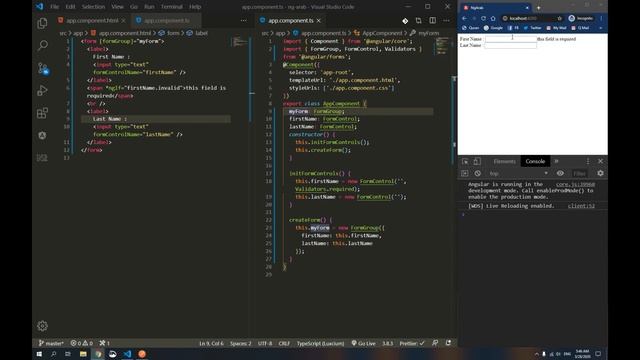Open DevTools customize three-dot menu
This screenshot has width=640, height=360.
(588, 162)
